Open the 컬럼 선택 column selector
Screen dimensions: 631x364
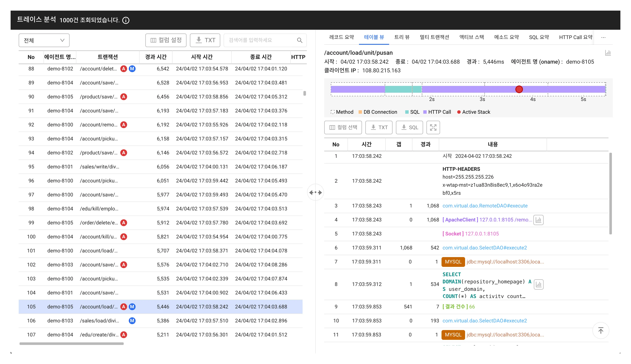pyautogui.click(x=343, y=127)
